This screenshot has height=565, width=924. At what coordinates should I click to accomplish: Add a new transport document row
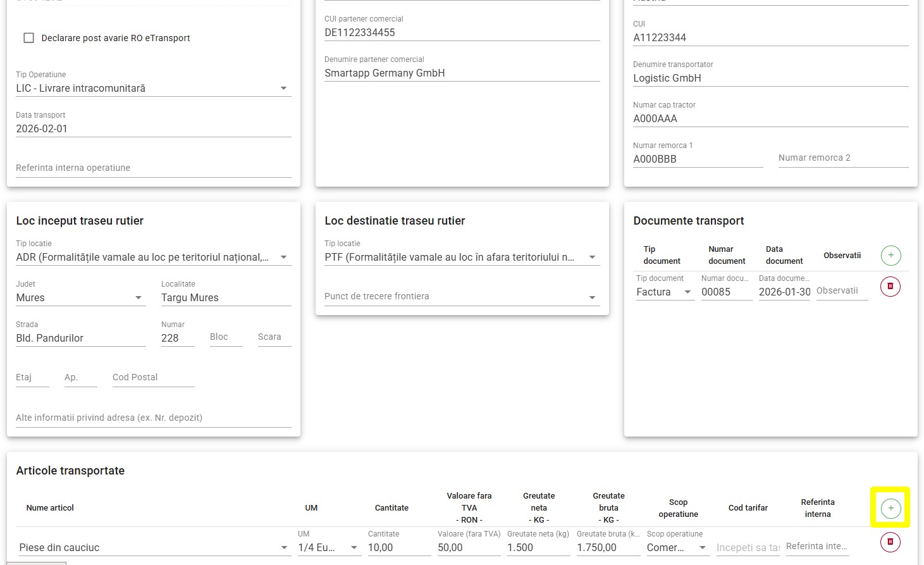(x=890, y=256)
